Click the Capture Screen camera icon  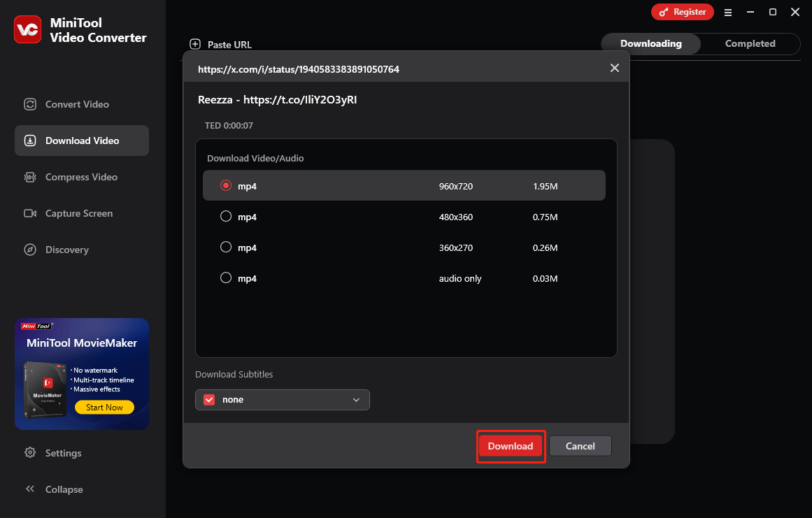pyautogui.click(x=30, y=213)
